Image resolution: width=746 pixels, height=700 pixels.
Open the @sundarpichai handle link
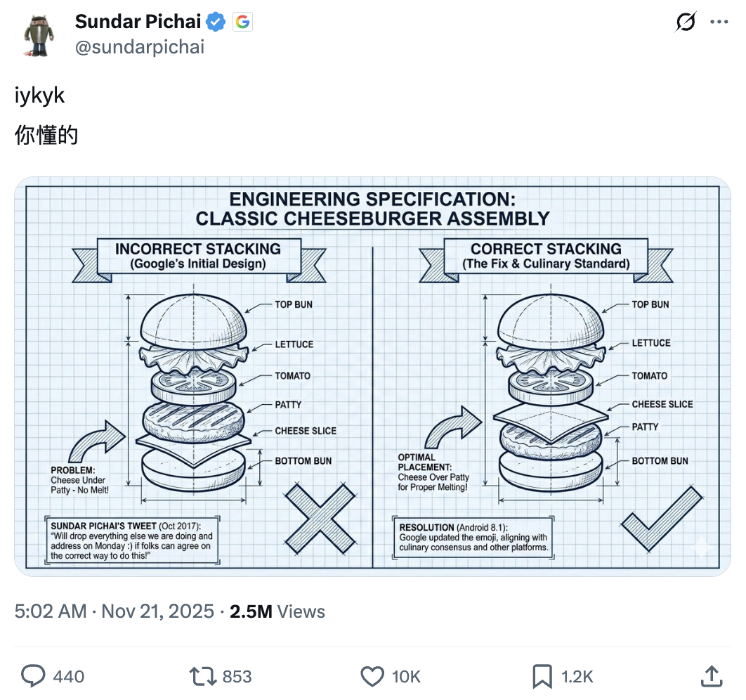139,46
